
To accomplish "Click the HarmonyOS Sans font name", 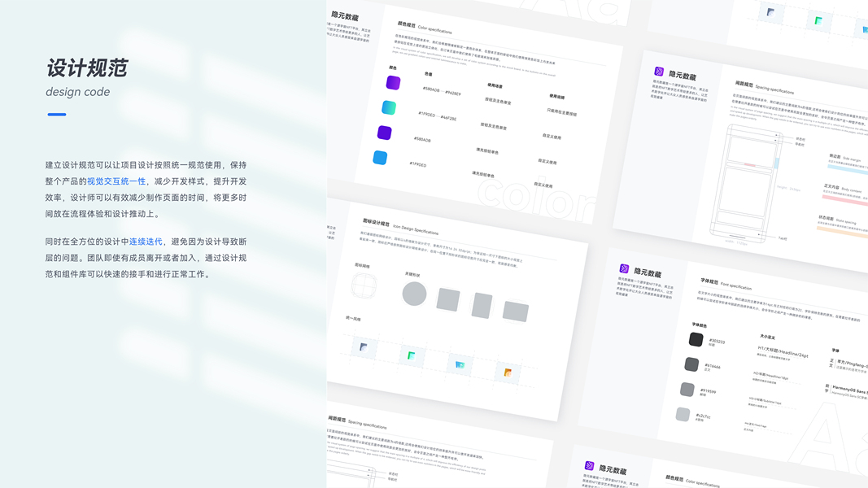I will (x=850, y=390).
